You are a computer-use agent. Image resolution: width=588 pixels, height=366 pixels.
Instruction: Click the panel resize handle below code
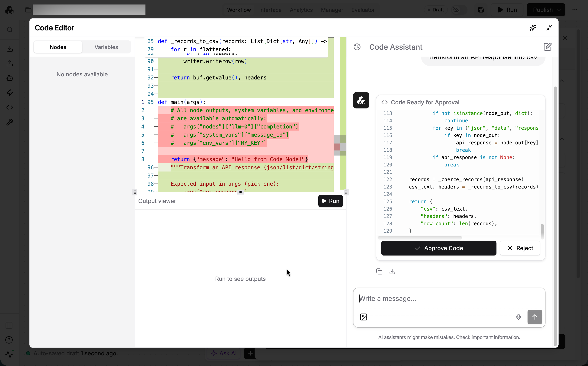240,192
